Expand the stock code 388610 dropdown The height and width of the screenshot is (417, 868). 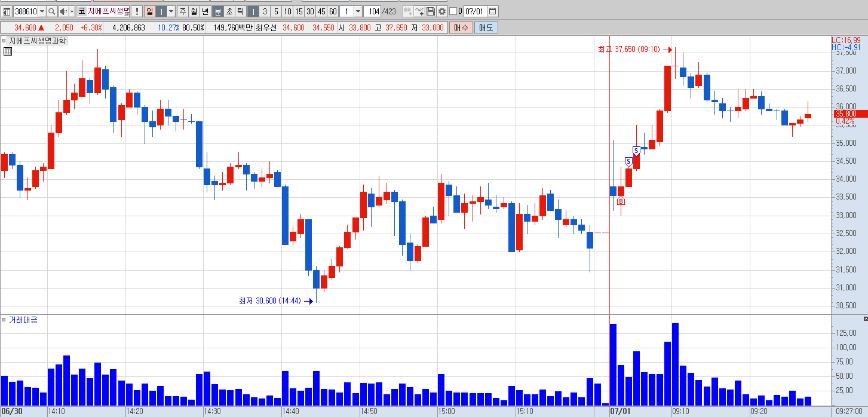[42, 11]
